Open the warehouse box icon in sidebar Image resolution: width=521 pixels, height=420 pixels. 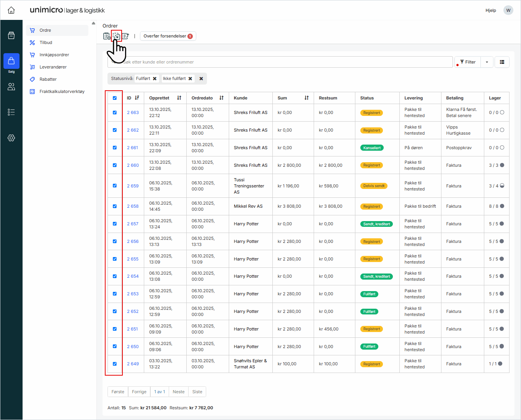[11, 36]
